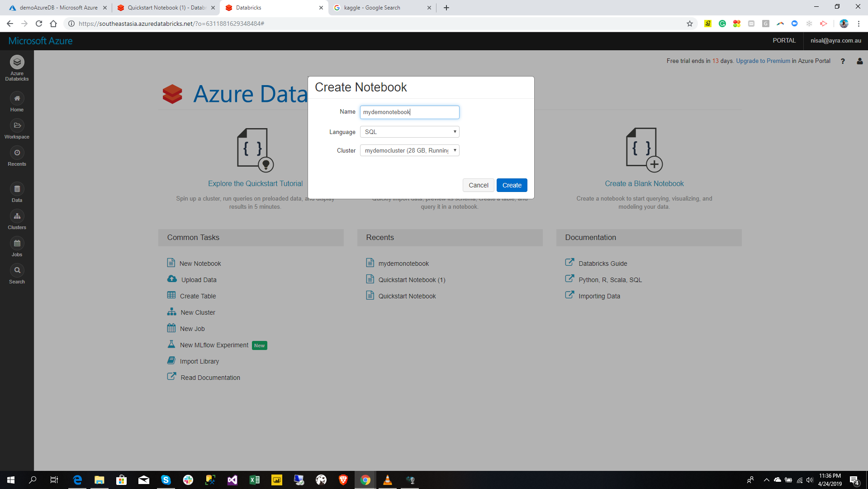Open the user account icon
The height and width of the screenshot is (489, 868).
click(859, 61)
